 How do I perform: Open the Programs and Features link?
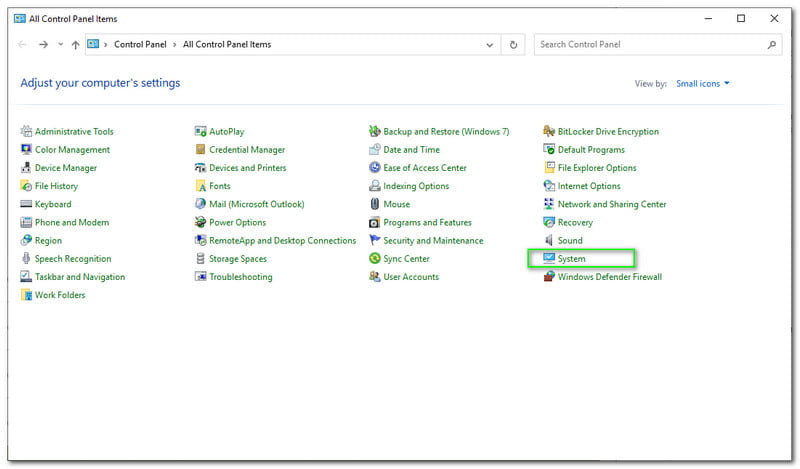(427, 222)
